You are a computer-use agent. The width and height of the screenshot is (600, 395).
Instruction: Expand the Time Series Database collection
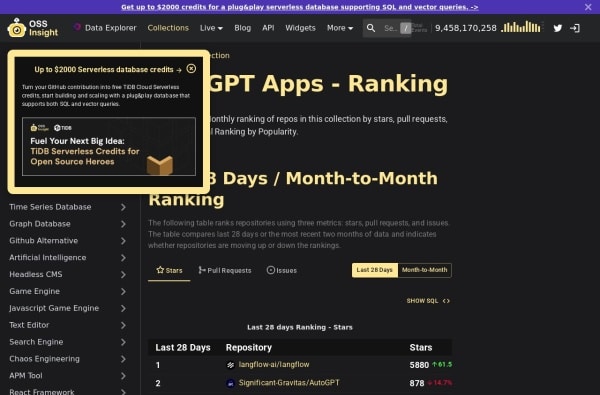click(68, 207)
